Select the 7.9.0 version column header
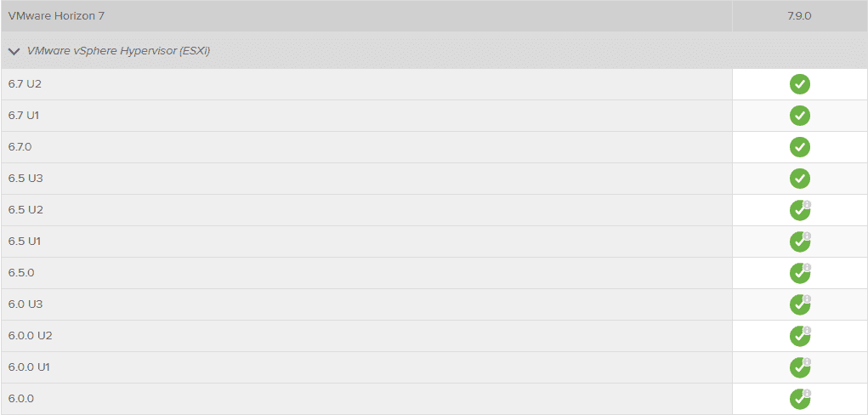This screenshot has width=868, height=415. coord(799,16)
